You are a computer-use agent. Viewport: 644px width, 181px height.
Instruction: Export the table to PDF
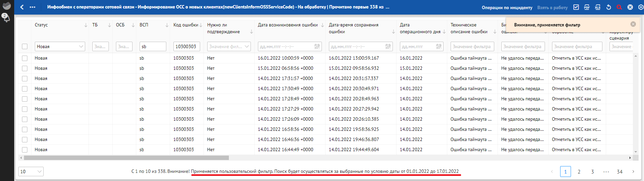[587, 7]
